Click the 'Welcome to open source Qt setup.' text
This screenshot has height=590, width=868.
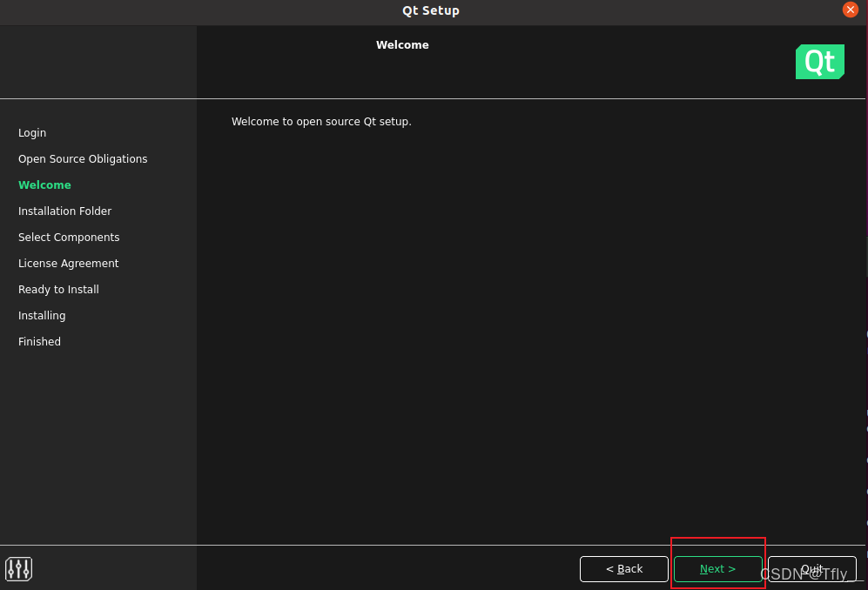(x=321, y=122)
